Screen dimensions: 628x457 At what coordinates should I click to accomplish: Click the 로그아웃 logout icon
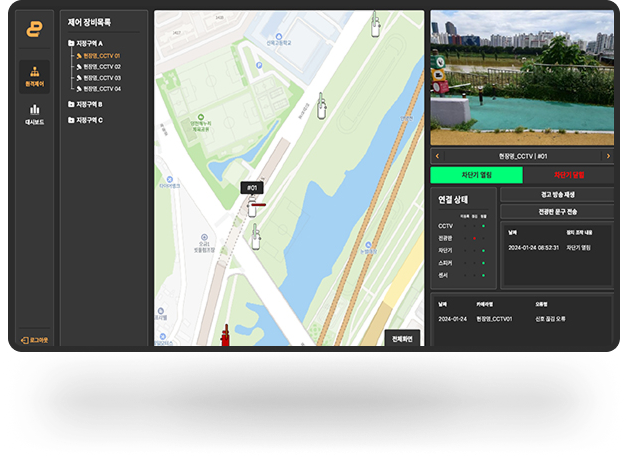[24, 340]
